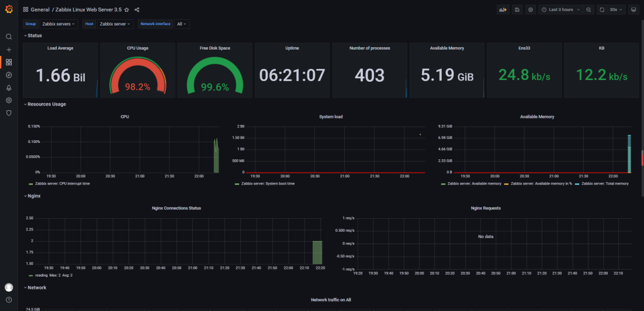Open the Create plus icon in sidebar
644x311 pixels.
tap(9, 50)
